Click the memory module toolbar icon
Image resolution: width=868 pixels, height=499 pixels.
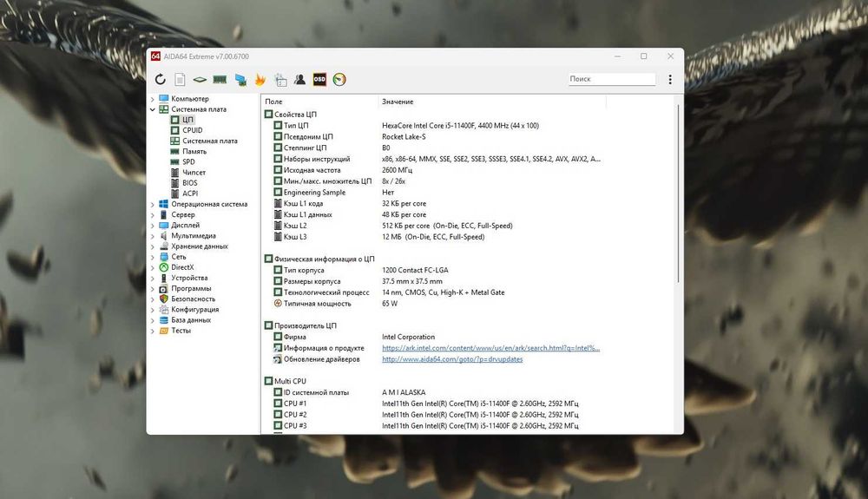pos(220,80)
